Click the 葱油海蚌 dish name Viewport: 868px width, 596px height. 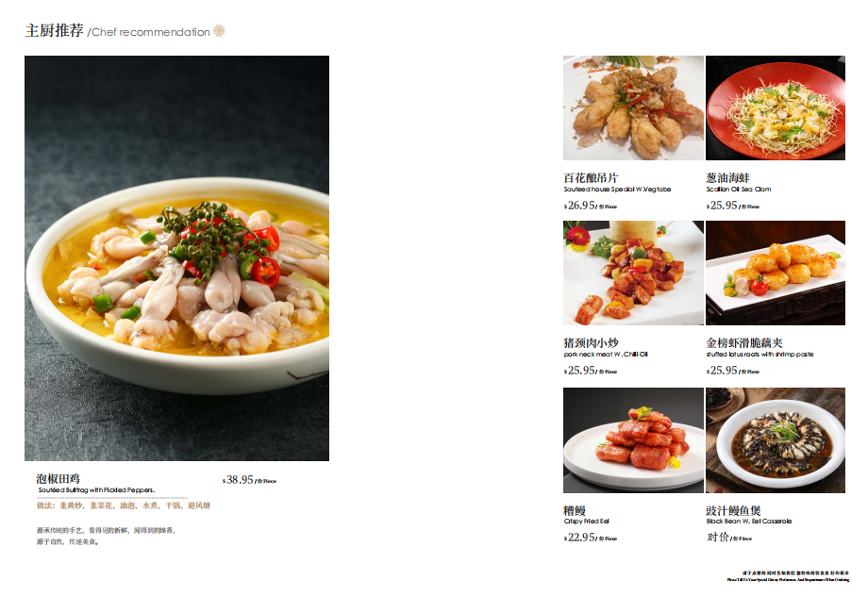[728, 177]
